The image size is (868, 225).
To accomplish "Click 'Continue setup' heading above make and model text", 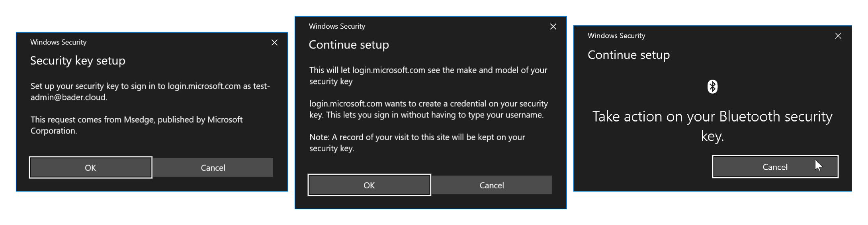I will tap(349, 45).
